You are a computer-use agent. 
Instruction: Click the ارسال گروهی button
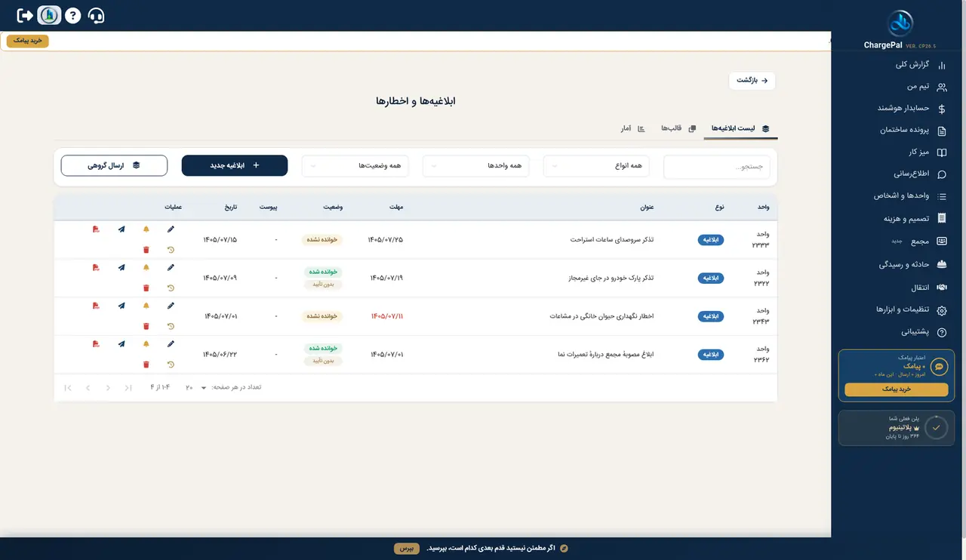(114, 165)
